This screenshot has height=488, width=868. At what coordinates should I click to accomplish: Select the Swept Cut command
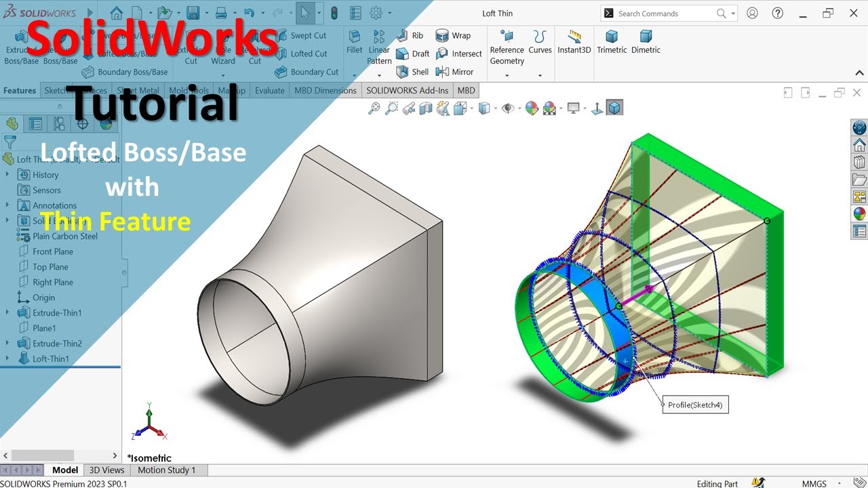[301, 36]
